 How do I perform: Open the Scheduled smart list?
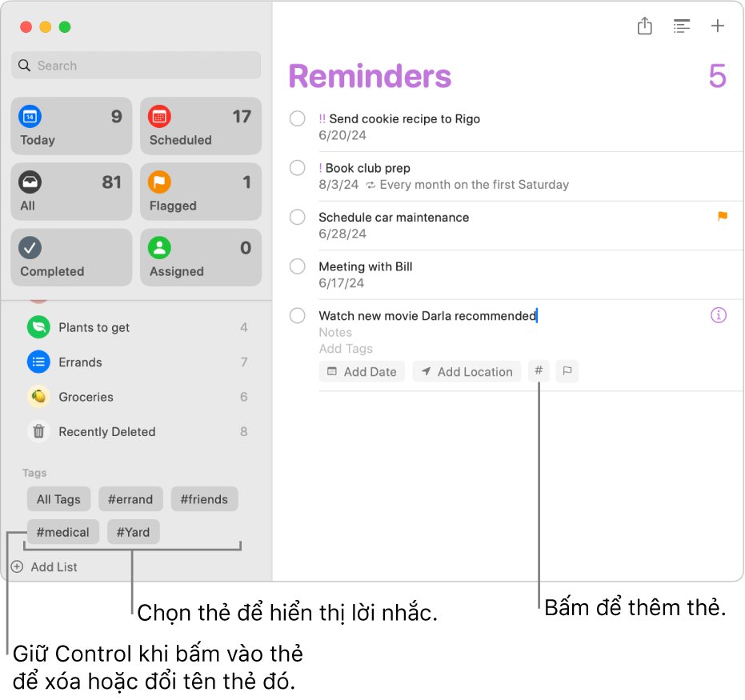coord(201,126)
